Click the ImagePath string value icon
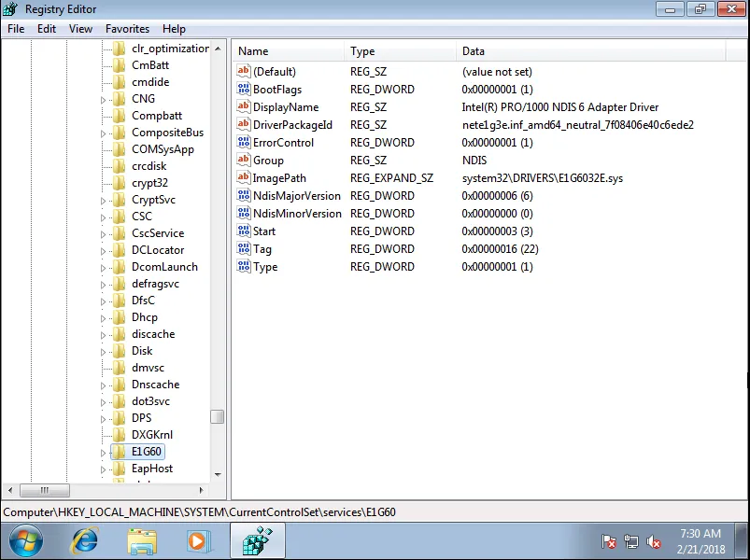Viewport: 750px width, 560px height. pyautogui.click(x=244, y=177)
